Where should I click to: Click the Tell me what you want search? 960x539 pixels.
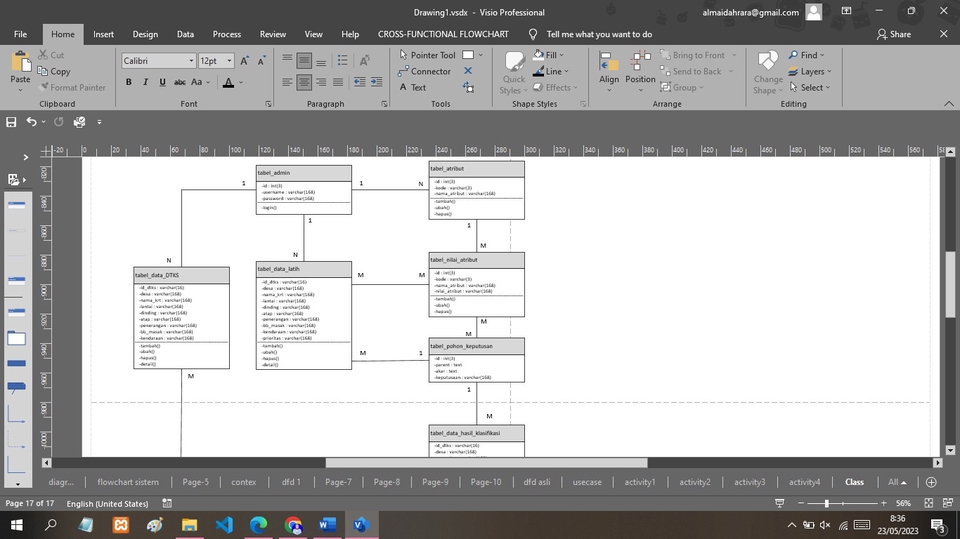point(599,34)
